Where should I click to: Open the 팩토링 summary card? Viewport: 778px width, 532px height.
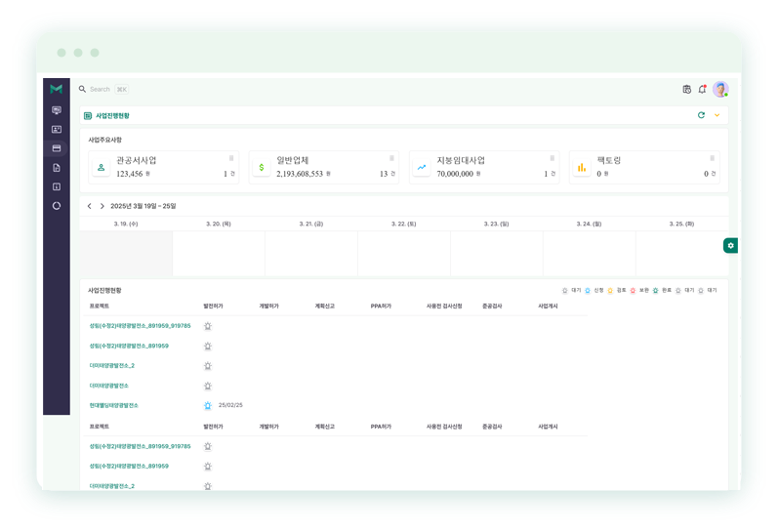[x=644, y=167]
